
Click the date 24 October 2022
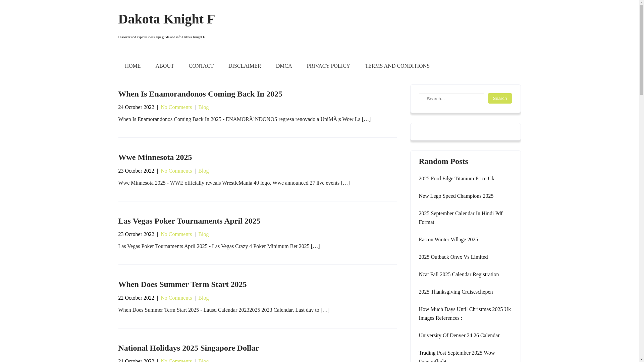point(136,107)
